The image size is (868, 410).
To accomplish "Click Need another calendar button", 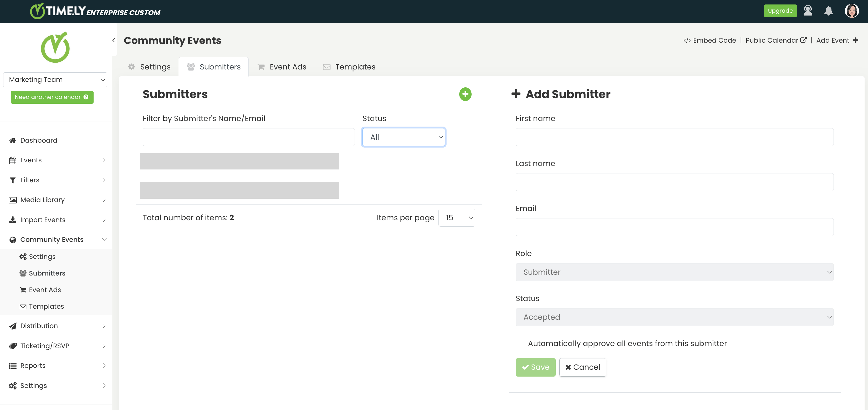I will click(x=52, y=97).
